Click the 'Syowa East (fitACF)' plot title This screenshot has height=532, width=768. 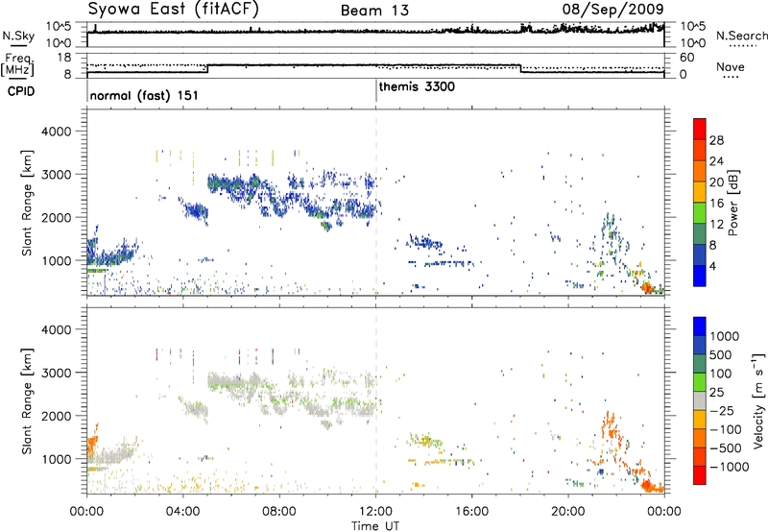[174, 10]
